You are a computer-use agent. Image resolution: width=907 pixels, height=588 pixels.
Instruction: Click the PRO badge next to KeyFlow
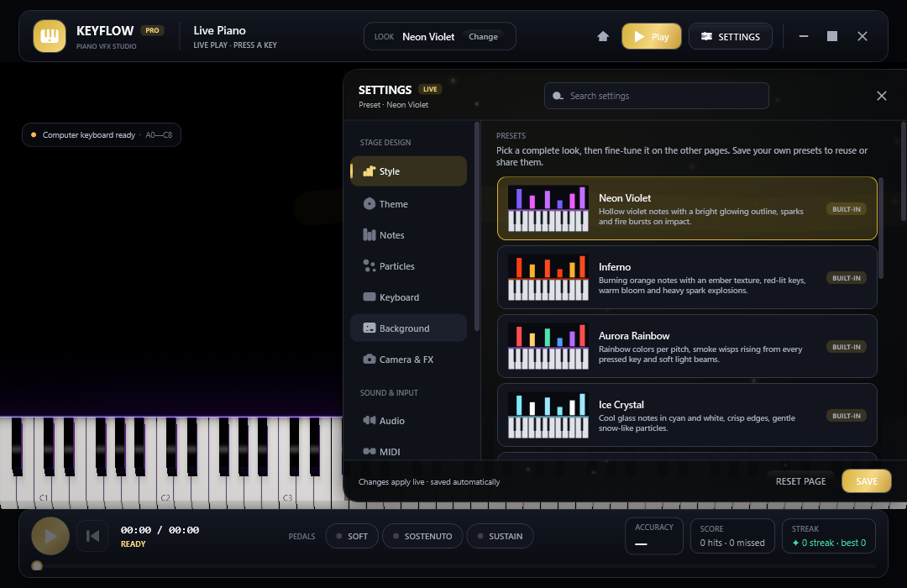coord(152,30)
